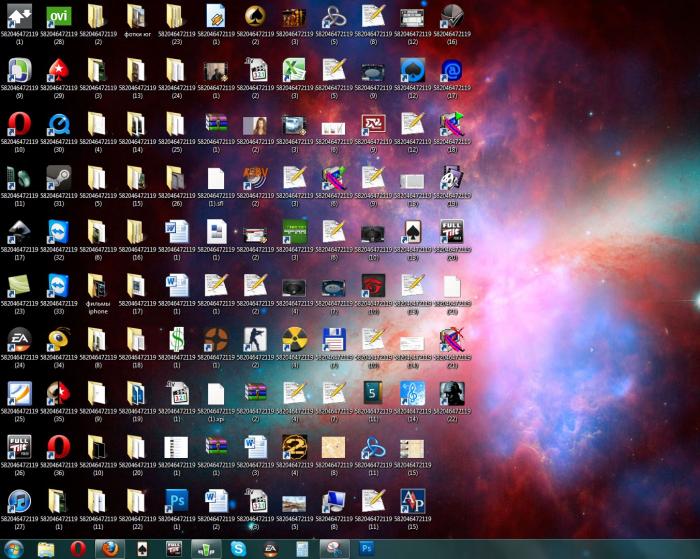
Task: Launch Inkscape via the black mountain icon
Action: point(20,232)
